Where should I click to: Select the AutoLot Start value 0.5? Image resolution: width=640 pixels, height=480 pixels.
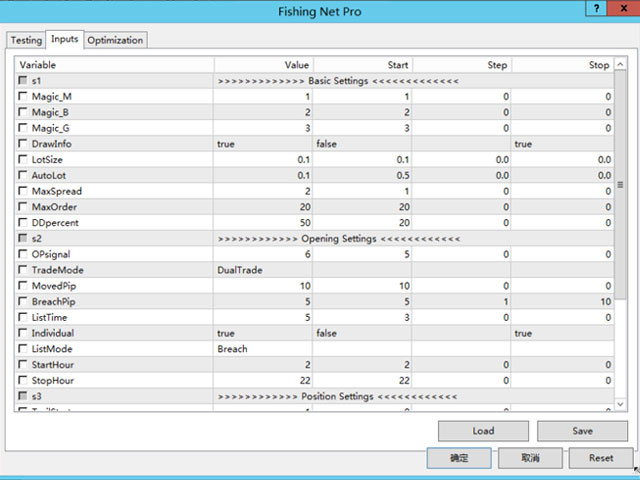click(x=403, y=176)
